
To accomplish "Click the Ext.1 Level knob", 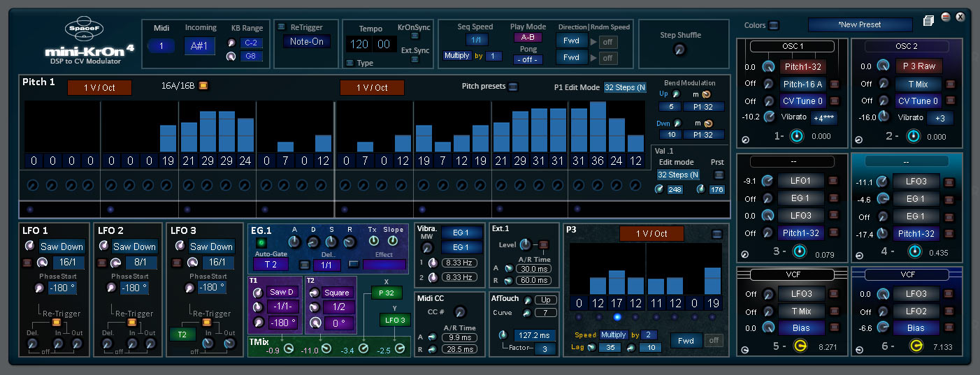I will tap(526, 244).
